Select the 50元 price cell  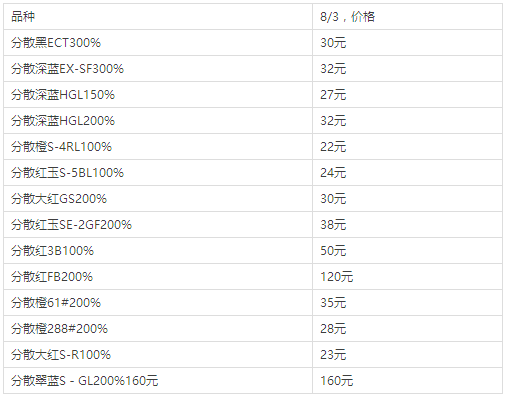[407, 251]
